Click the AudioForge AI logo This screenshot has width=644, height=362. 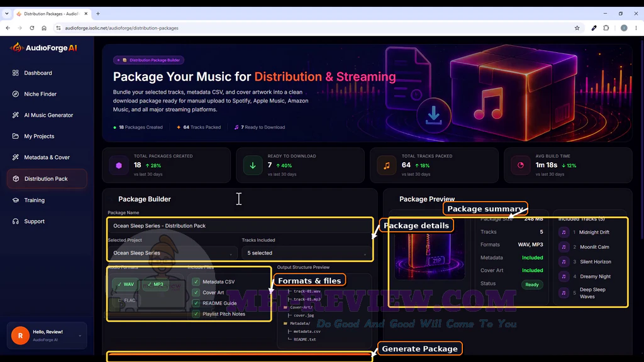pyautogui.click(x=43, y=48)
